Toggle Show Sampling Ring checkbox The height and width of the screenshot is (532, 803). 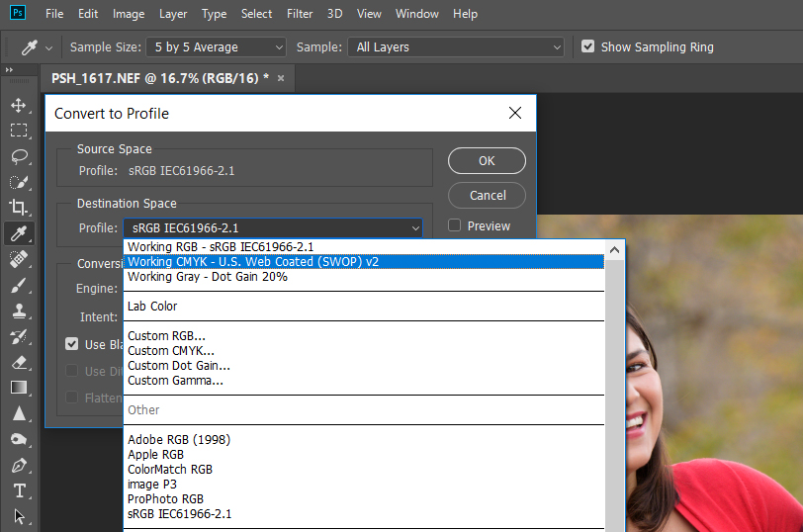click(x=588, y=47)
